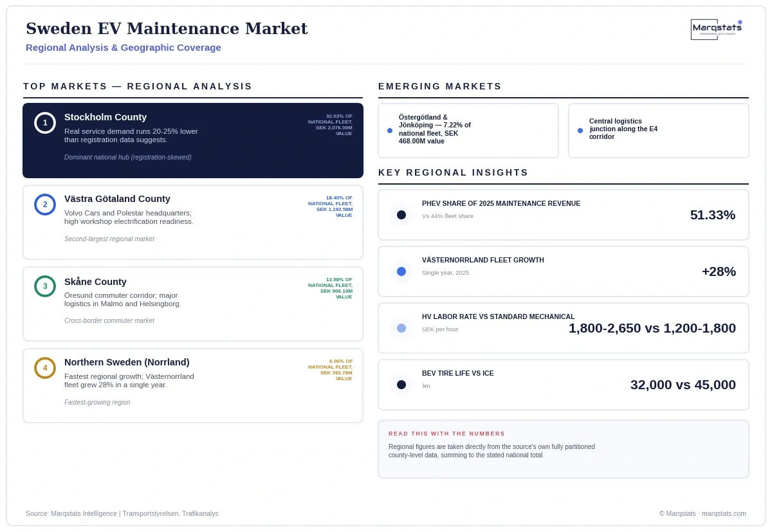Click the 51.33% value
The image size is (772, 532).
(713, 215)
